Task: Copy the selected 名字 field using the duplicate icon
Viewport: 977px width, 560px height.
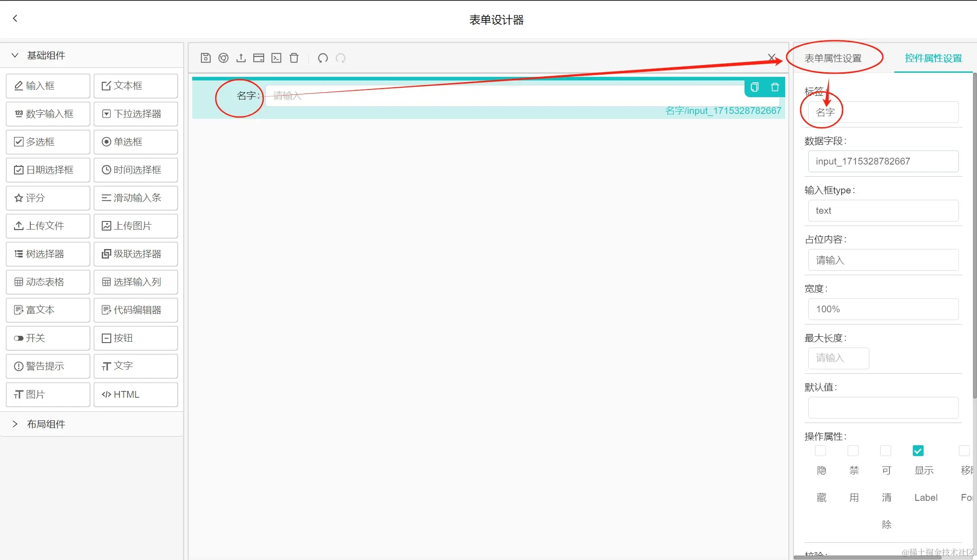Action: (x=754, y=87)
